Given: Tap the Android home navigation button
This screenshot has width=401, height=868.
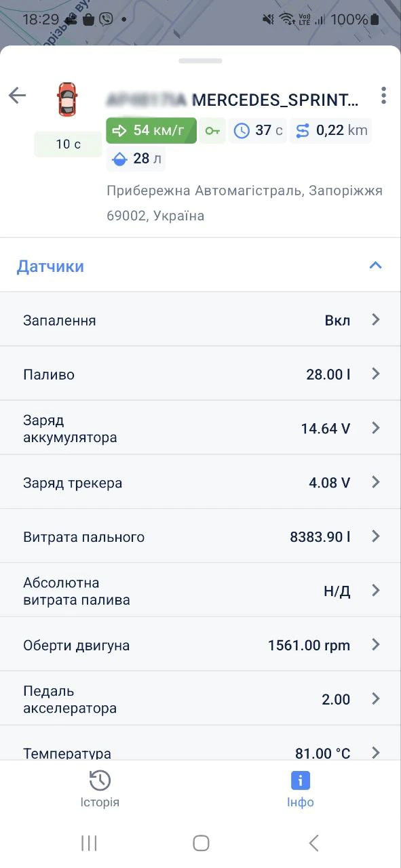Looking at the screenshot, I should 201,843.
